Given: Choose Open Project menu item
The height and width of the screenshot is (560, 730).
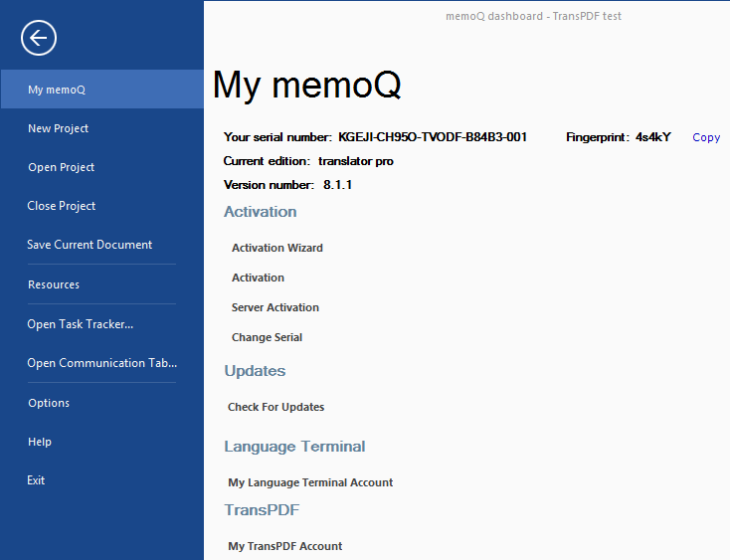Looking at the screenshot, I should [x=61, y=167].
